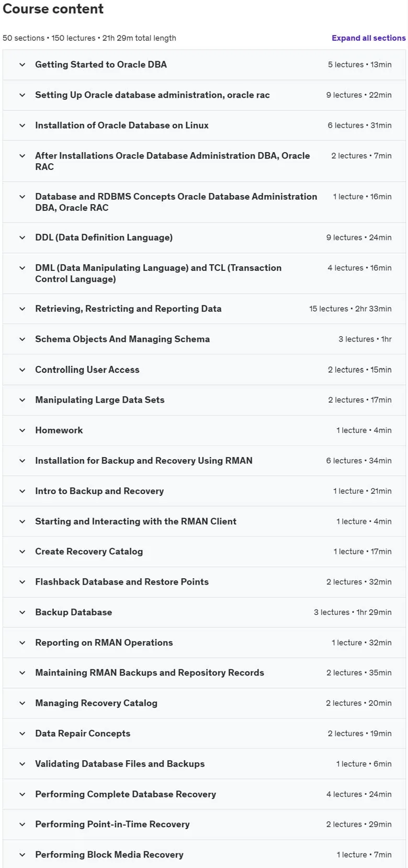Expand the Homework section arrow

point(22,430)
